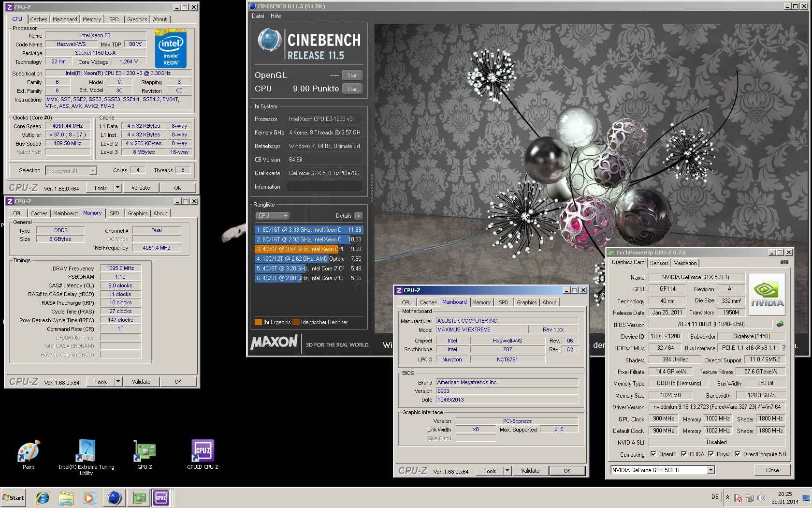Click the Windows Start button
812x508 pixels.
pos(13,498)
